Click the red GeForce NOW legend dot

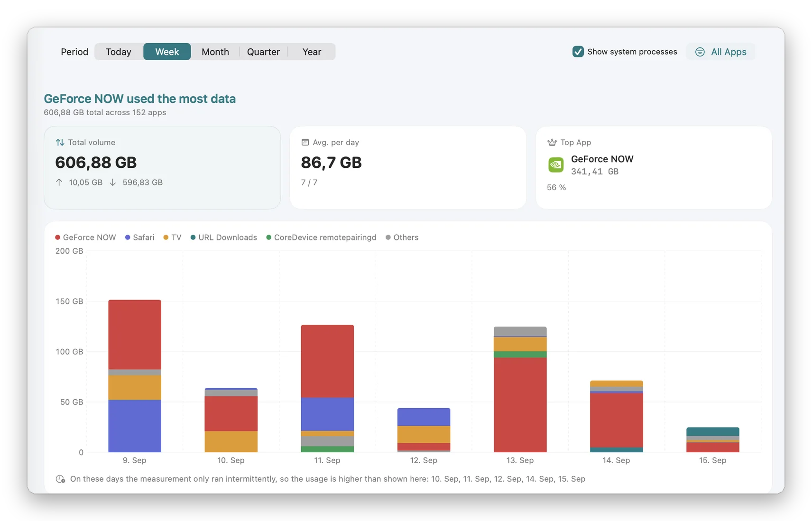[57, 238]
